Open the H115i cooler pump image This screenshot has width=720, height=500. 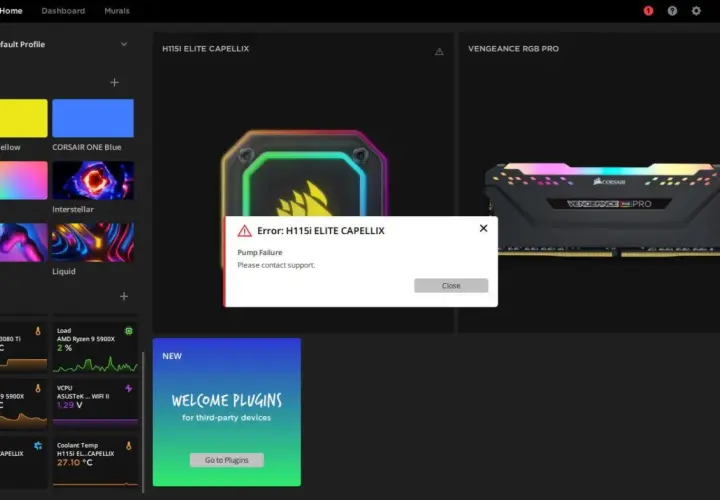[304, 174]
